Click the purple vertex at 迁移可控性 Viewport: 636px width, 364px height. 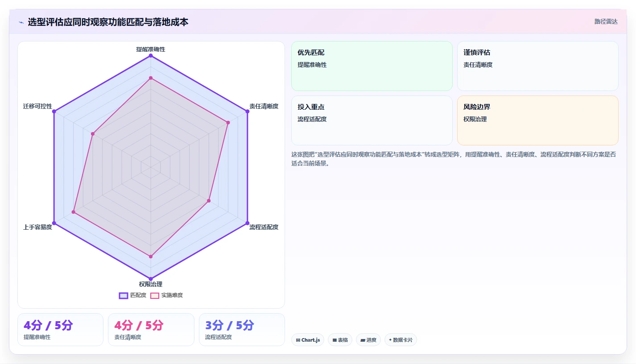coord(54,112)
